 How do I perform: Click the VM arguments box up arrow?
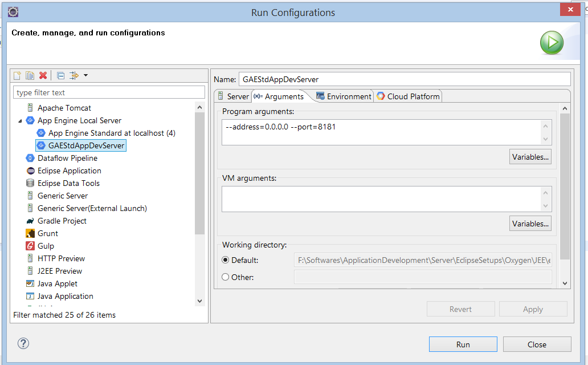(546, 193)
